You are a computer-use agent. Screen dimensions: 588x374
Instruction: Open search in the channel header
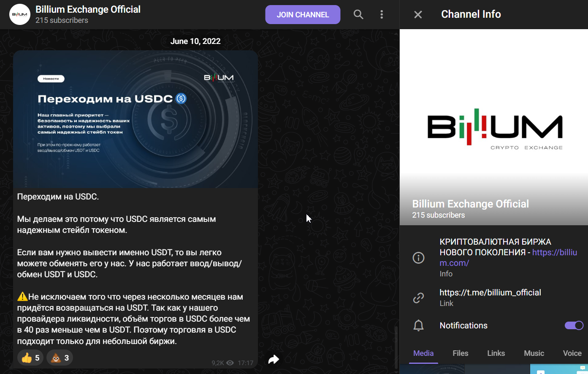(358, 14)
